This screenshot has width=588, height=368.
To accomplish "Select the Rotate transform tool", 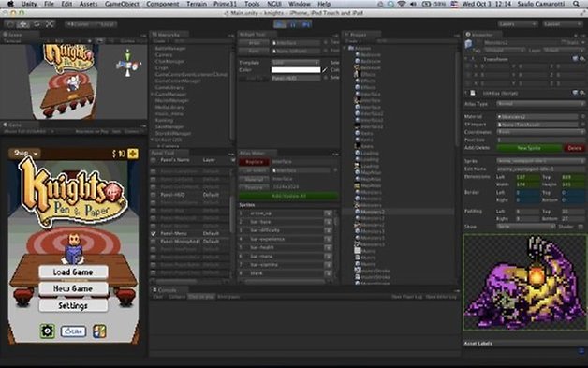I will click(37, 24).
